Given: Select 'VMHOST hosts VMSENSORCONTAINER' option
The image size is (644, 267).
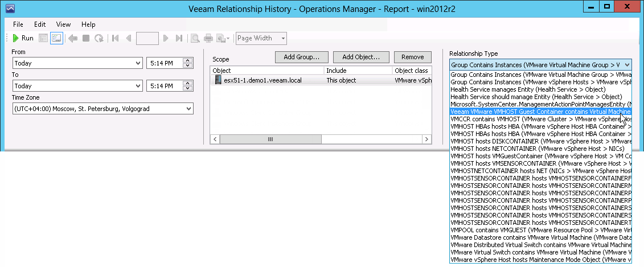Looking at the screenshot, I should click(x=540, y=163).
